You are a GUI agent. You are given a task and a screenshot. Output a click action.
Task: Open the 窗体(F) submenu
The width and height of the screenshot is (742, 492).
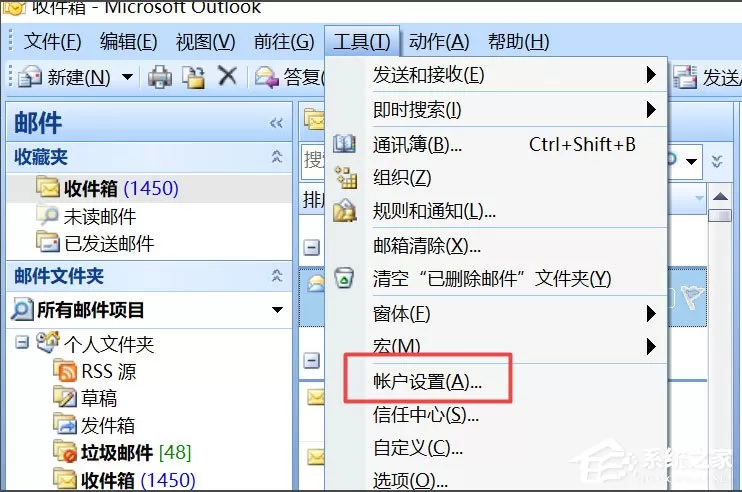tap(495, 313)
